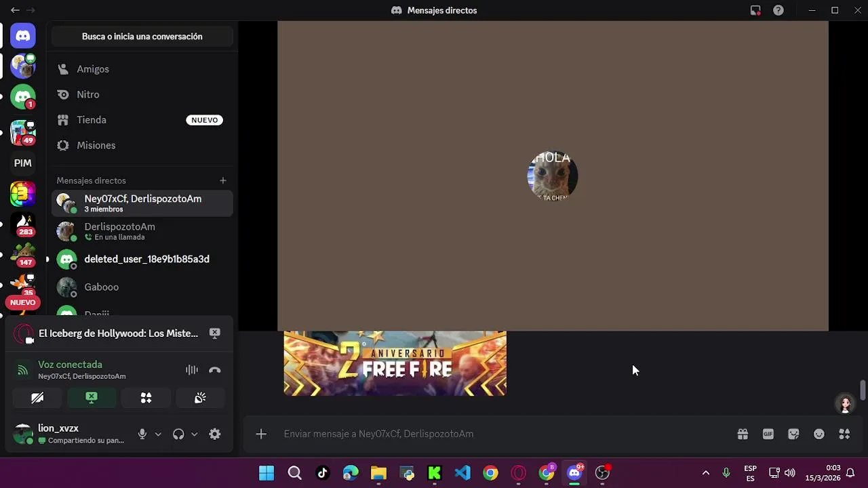This screenshot has width=868, height=488.
Task: Open the PIM server in sidebar
Action: 23,163
